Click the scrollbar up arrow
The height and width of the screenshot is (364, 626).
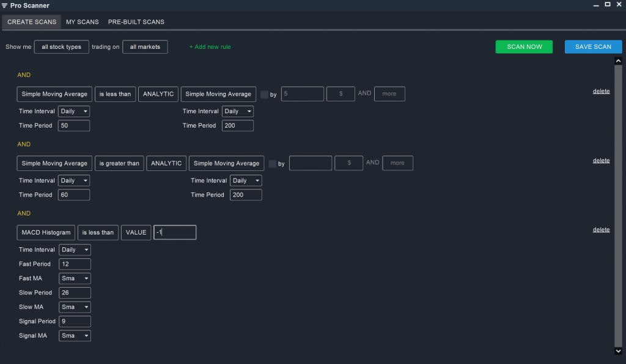coord(618,61)
